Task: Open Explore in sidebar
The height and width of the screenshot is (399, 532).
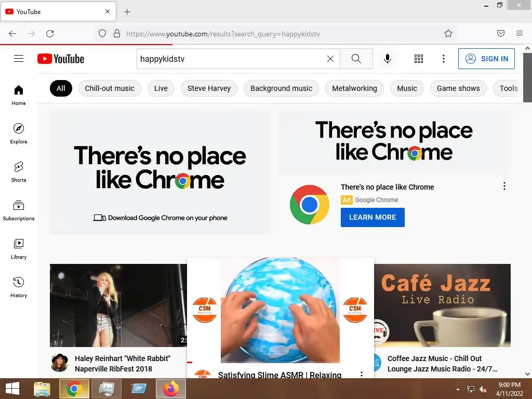Action: point(19,134)
